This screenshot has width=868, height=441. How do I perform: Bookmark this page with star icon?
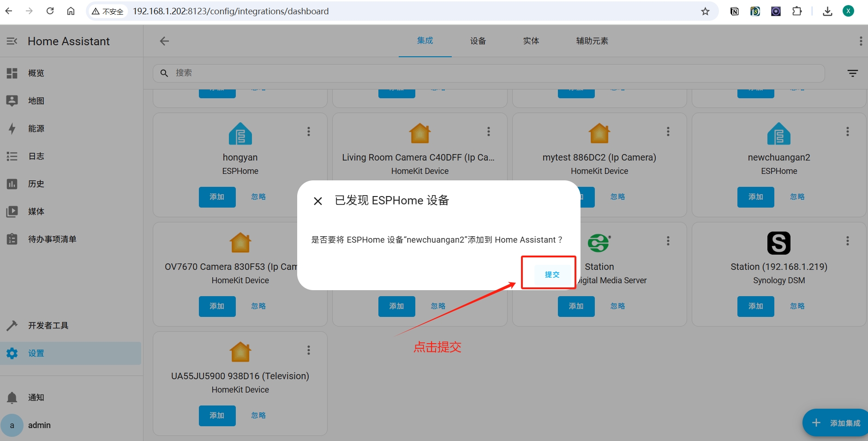[705, 11]
